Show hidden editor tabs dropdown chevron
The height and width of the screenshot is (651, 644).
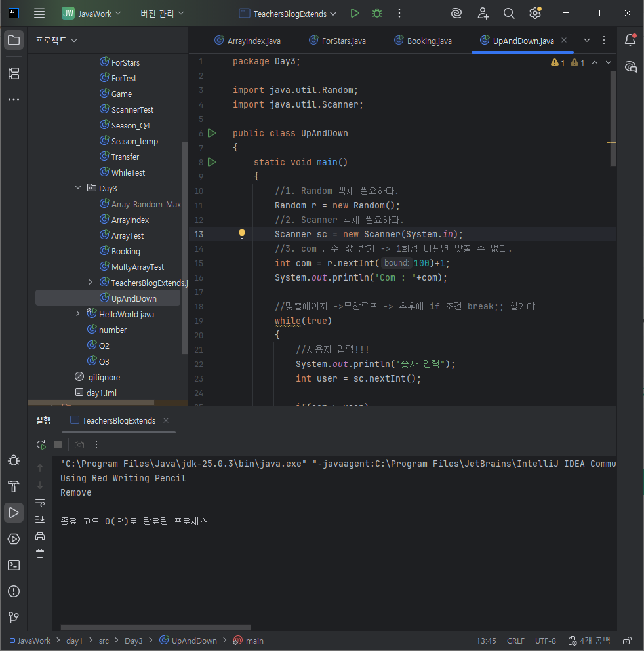tap(587, 40)
